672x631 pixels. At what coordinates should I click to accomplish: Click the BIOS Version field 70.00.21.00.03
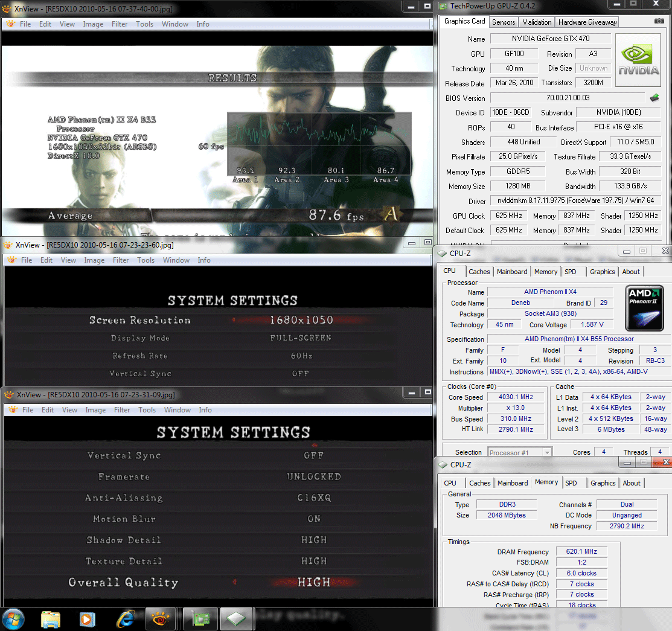point(568,98)
